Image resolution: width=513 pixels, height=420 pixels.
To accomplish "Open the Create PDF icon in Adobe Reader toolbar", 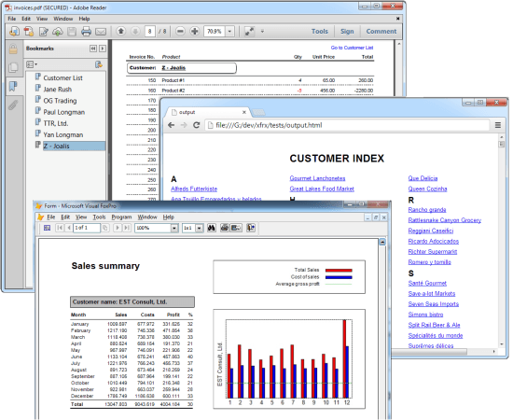I will coord(29,32).
